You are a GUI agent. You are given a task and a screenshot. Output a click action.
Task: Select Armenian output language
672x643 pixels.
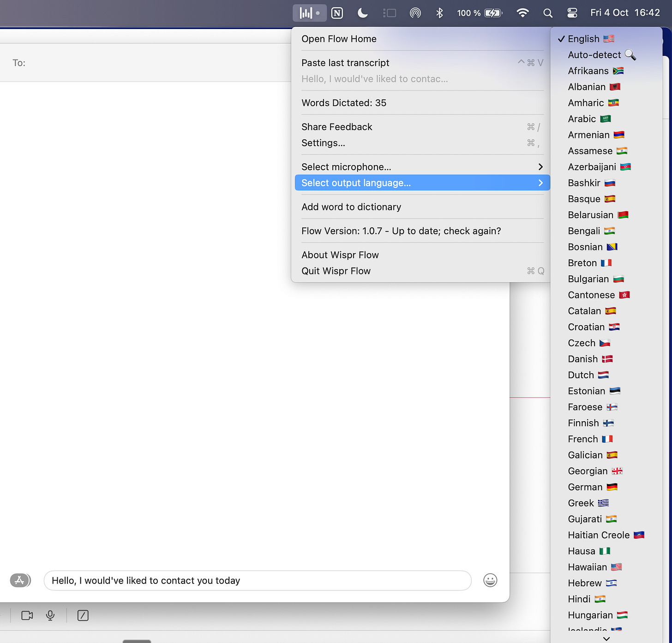[x=606, y=135]
